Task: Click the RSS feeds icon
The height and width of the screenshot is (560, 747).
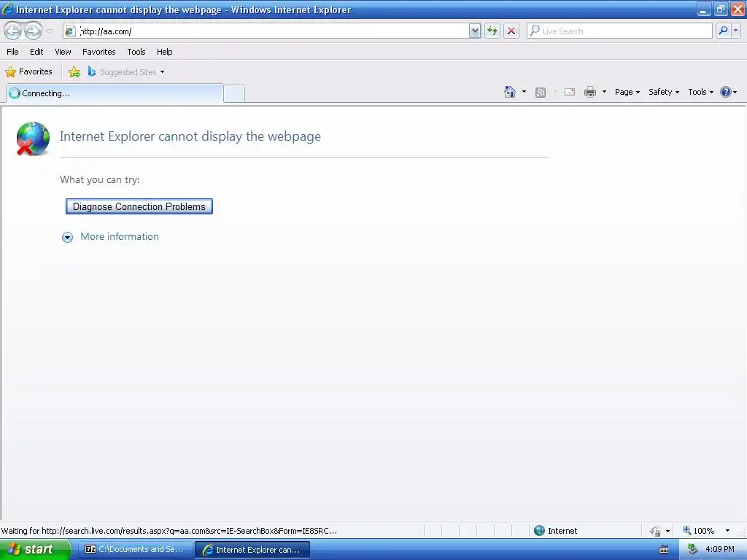Action: coord(541,93)
